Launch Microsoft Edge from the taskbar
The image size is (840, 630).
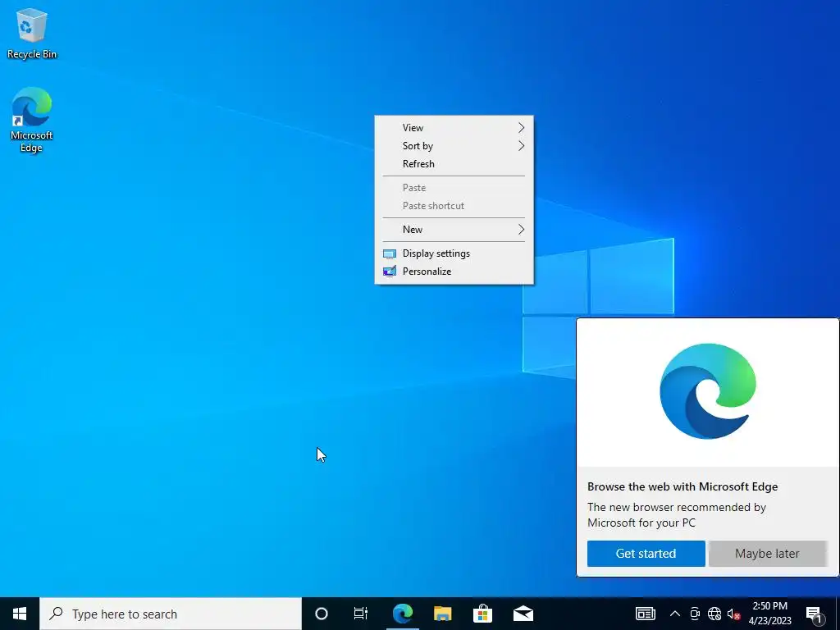402,614
